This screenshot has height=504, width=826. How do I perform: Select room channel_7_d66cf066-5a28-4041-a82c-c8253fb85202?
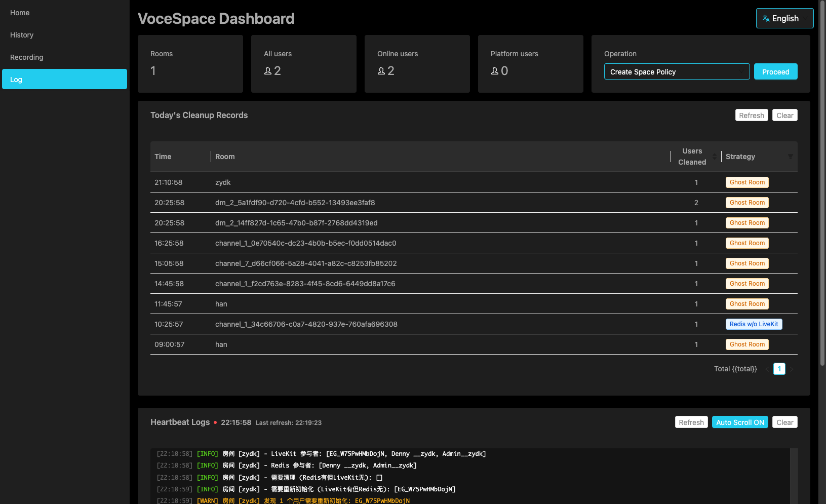(306, 263)
